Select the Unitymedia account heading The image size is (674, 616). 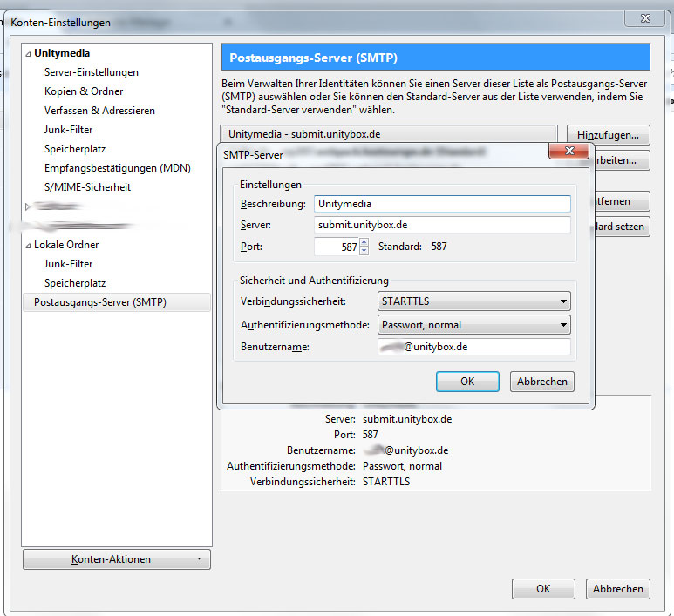[x=62, y=53]
